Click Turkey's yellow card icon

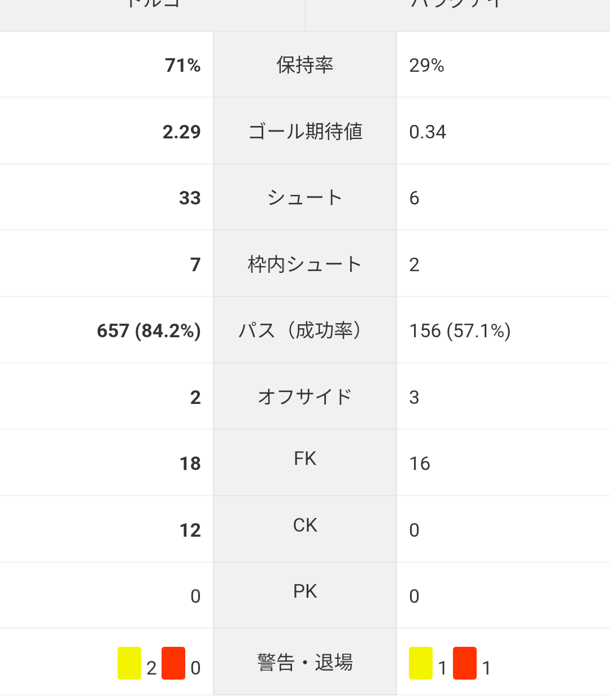tap(129, 663)
